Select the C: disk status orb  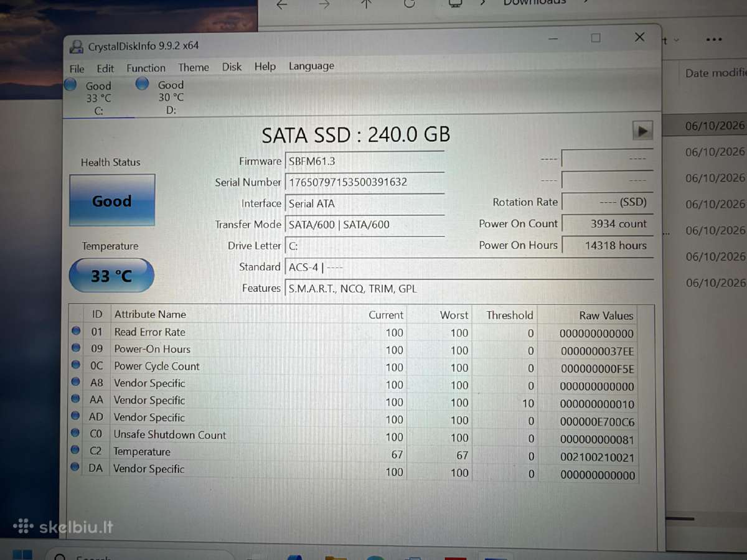[x=70, y=84]
